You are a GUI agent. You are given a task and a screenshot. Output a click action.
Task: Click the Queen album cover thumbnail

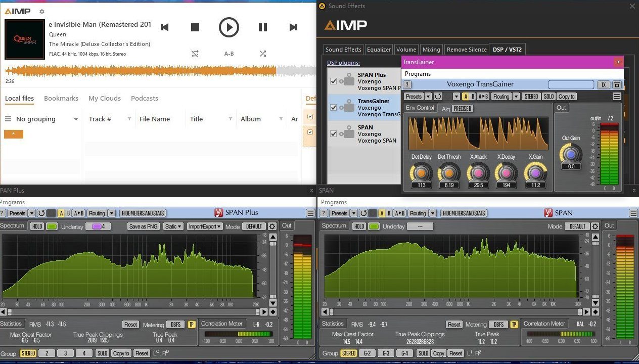[x=25, y=39]
